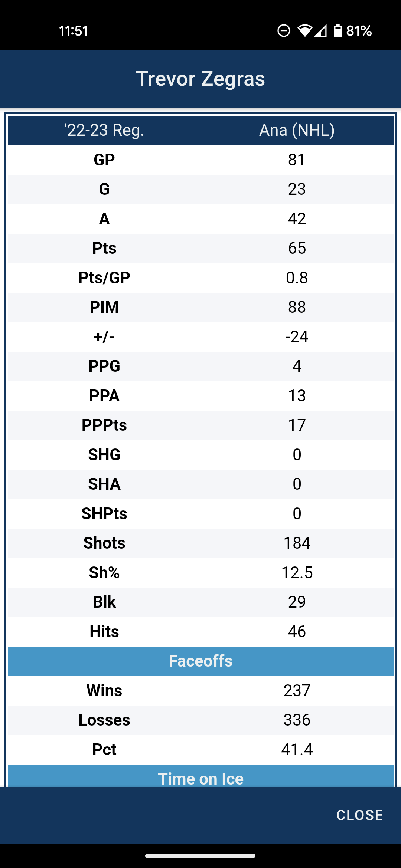401x868 pixels.
Task: Tap the faceoff Losses value 336
Action: 297,720
